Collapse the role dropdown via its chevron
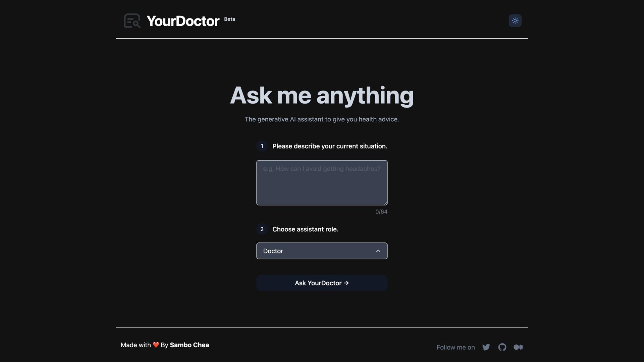The width and height of the screenshot is (644, 362). coord(378,251)
